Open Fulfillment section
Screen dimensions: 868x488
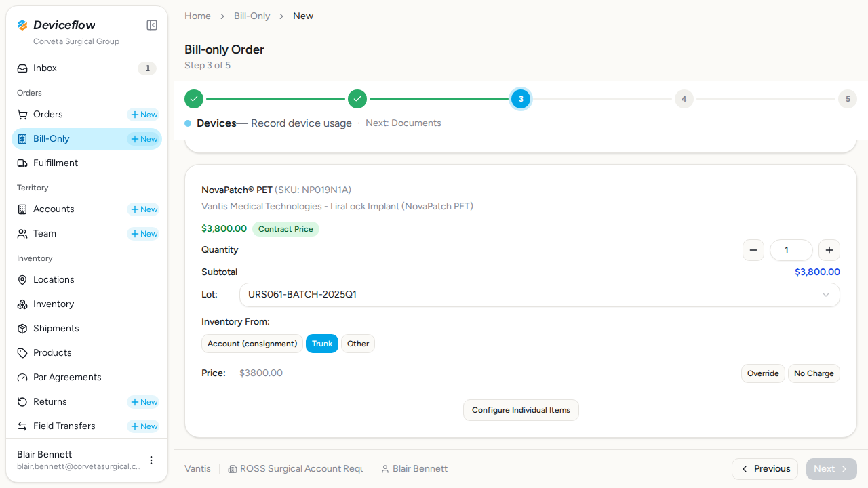87,163
